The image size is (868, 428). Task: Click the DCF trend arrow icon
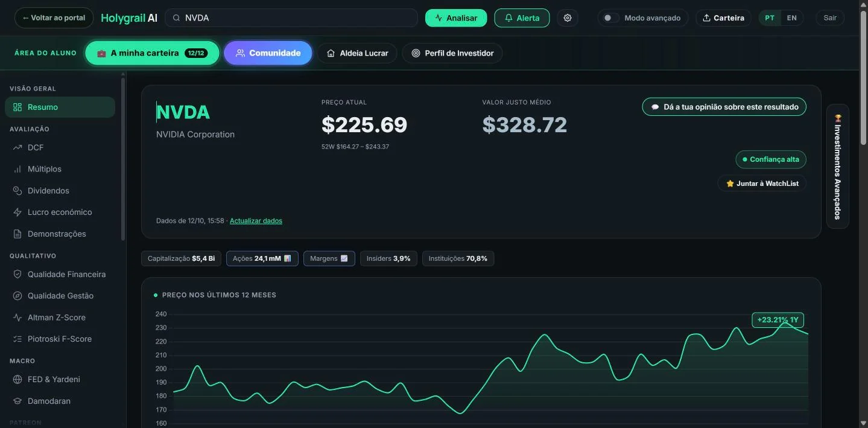click(x=17, y=148)
